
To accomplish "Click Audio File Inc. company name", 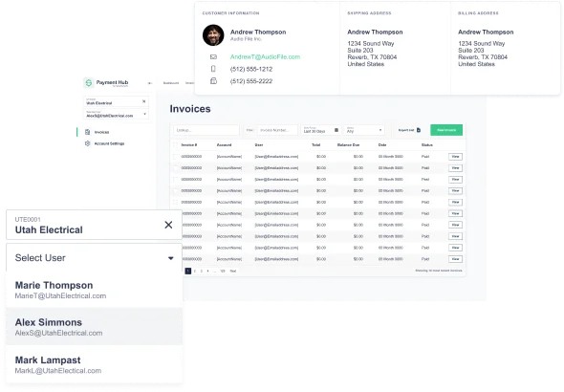I will 246,39.
